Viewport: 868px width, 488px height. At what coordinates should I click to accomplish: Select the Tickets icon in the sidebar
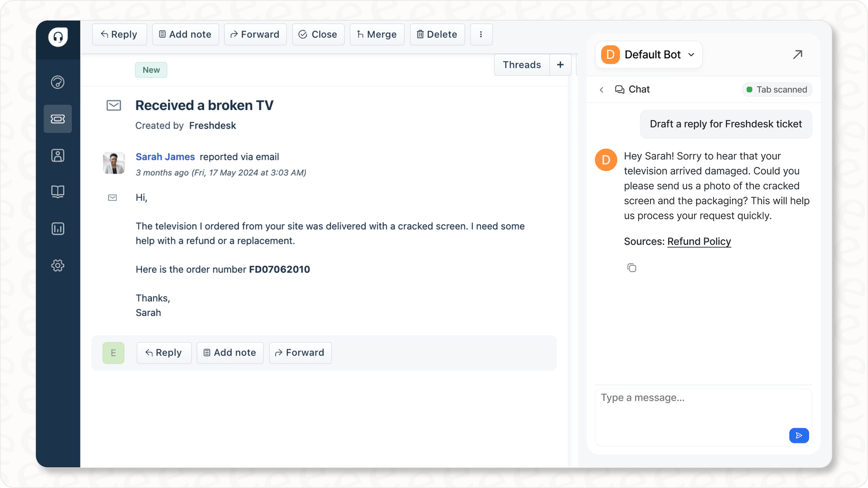coord(57,119)
